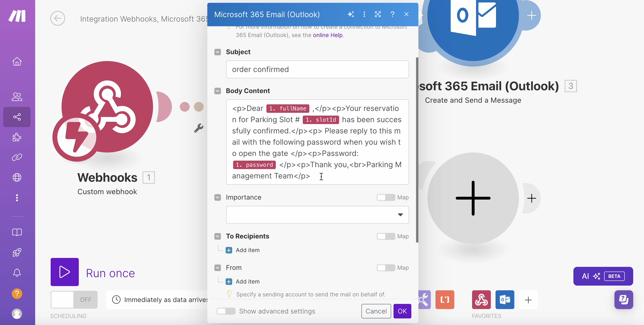Open the chat help widget
The width and height of the screenshot is (644, 325).
coord(624,299)
